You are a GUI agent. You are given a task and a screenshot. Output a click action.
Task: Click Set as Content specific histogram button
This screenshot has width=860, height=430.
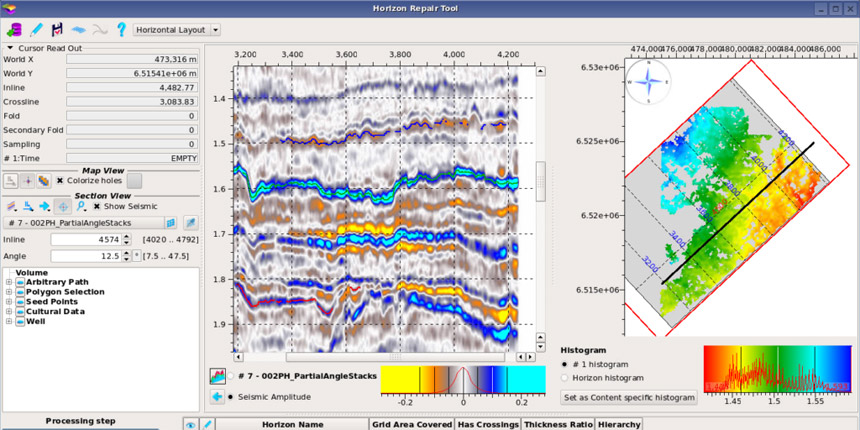pos(628,397)
